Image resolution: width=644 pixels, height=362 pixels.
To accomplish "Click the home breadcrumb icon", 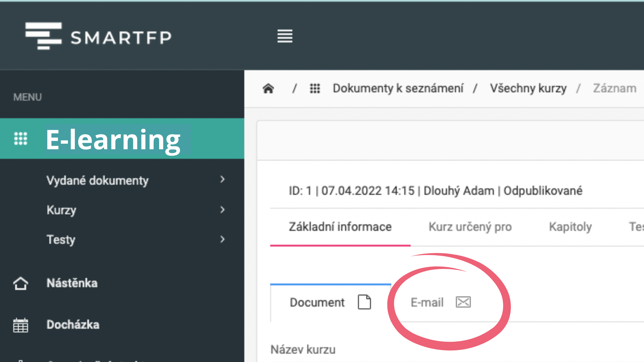I will (268, 88).
